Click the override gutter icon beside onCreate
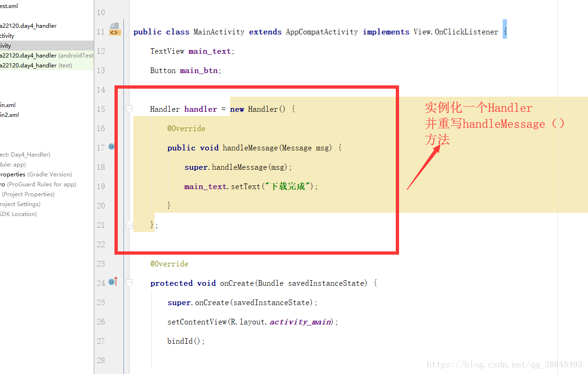This screenshot has height=374, width=588. [x=113, y=282]
